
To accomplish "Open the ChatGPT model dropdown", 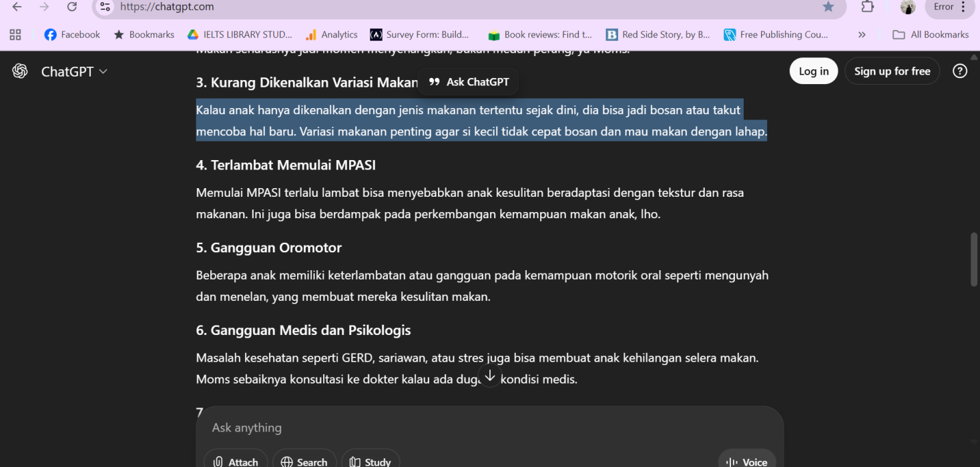I will click(74, 71).
